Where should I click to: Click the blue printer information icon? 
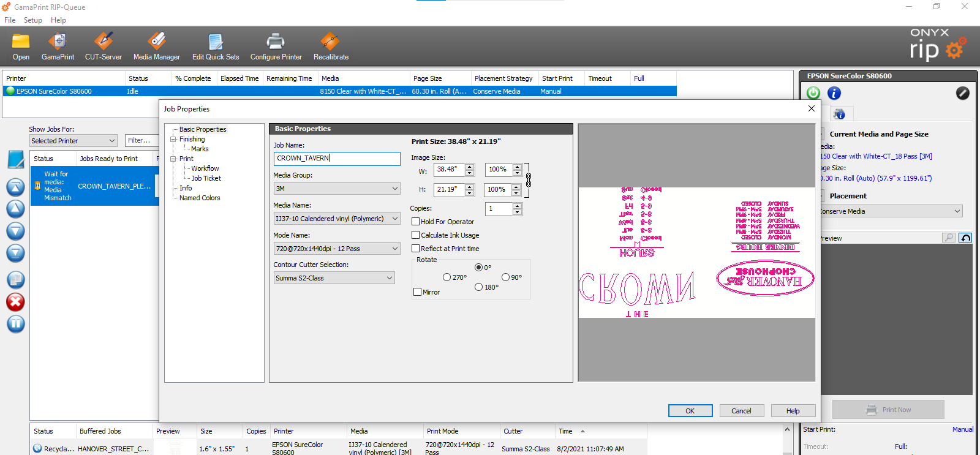834,93
